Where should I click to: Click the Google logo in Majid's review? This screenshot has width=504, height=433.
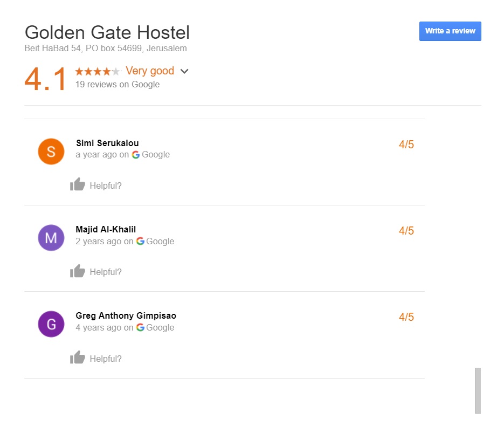tap(140, 241)
